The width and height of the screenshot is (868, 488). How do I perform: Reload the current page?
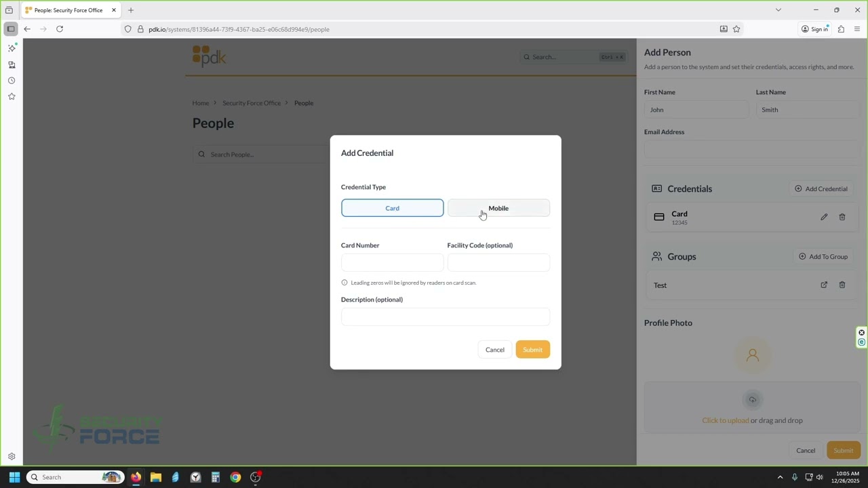(60, 29)
